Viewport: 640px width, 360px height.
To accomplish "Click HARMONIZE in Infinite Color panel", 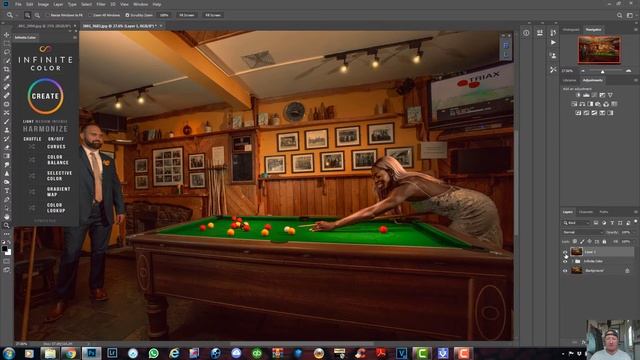I will 45,129.
